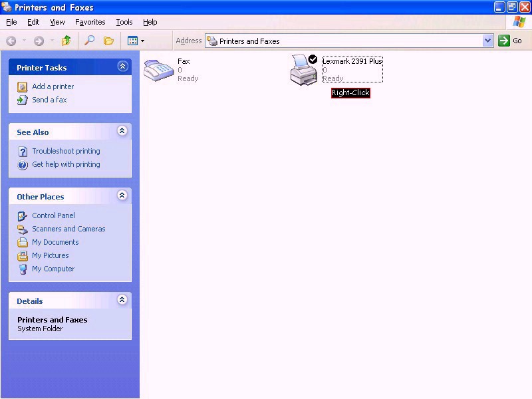Go to Scanners and Cameras link

[69, 229]
